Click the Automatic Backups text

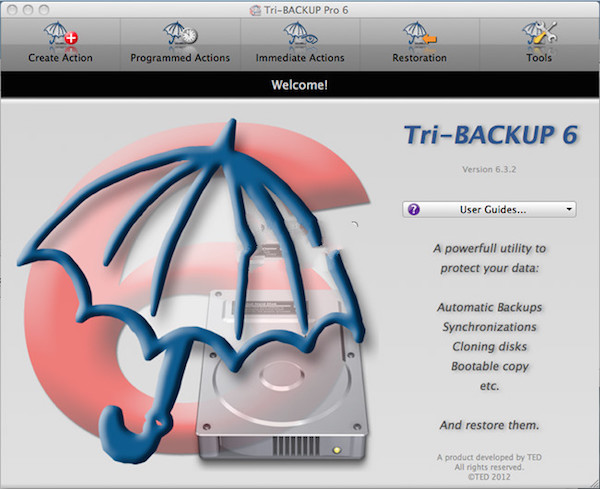pyautogui.click(x=489, y=307)
